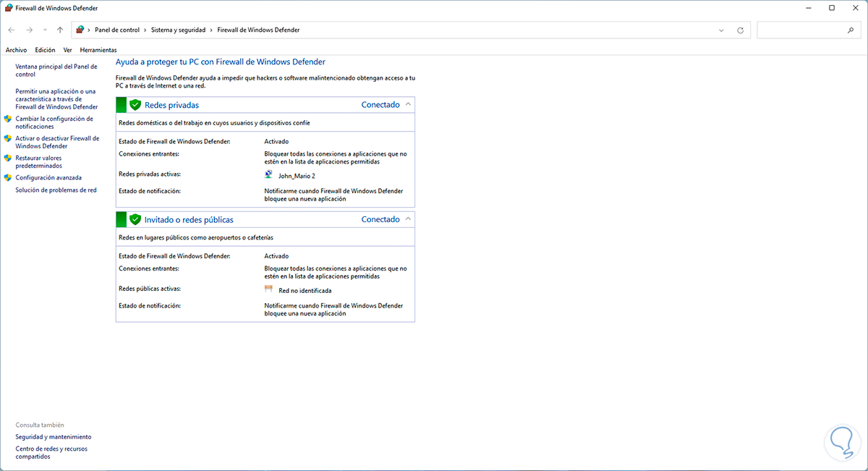Click Redes privadas activas label
Screen dimensions: 868x471
click(x=150, y=174)
